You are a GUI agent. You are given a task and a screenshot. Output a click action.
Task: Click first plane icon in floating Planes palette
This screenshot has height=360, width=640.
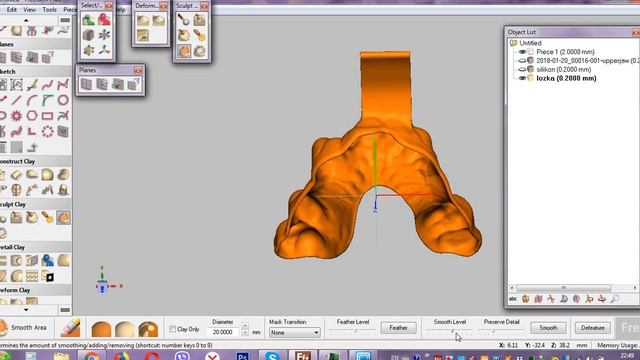[86, 84]
